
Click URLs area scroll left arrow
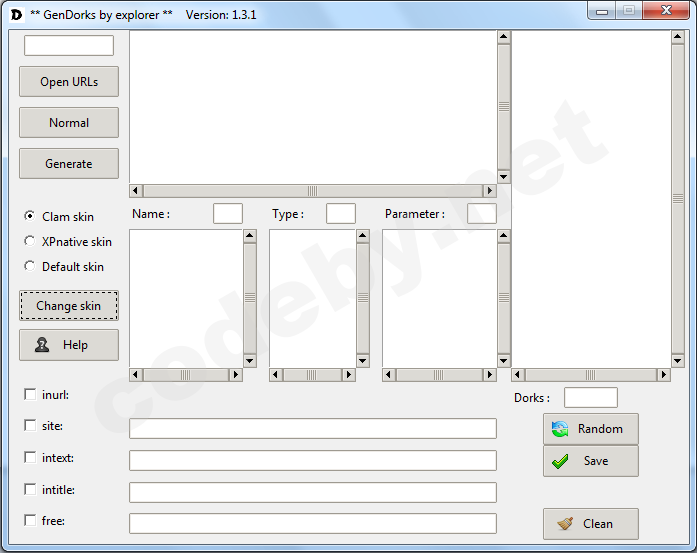pyautogui.click(x=136, y=191)
